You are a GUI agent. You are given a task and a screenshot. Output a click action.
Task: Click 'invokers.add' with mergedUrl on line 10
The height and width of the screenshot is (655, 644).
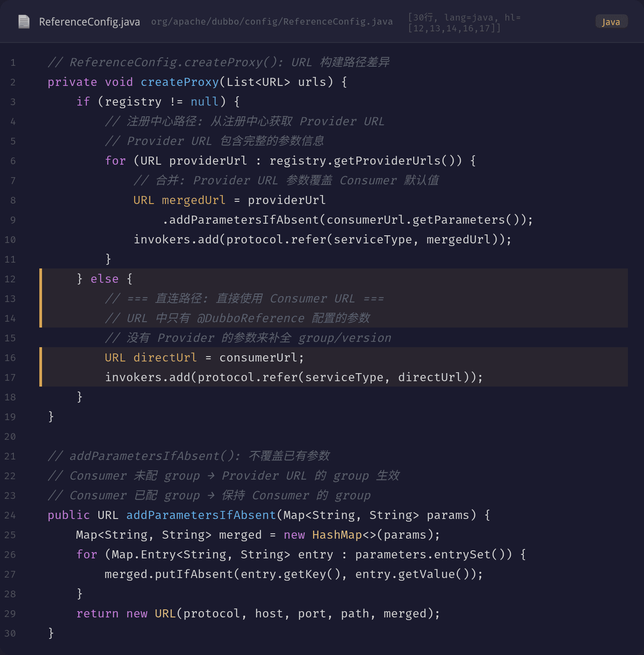click(x=322, y=239)
